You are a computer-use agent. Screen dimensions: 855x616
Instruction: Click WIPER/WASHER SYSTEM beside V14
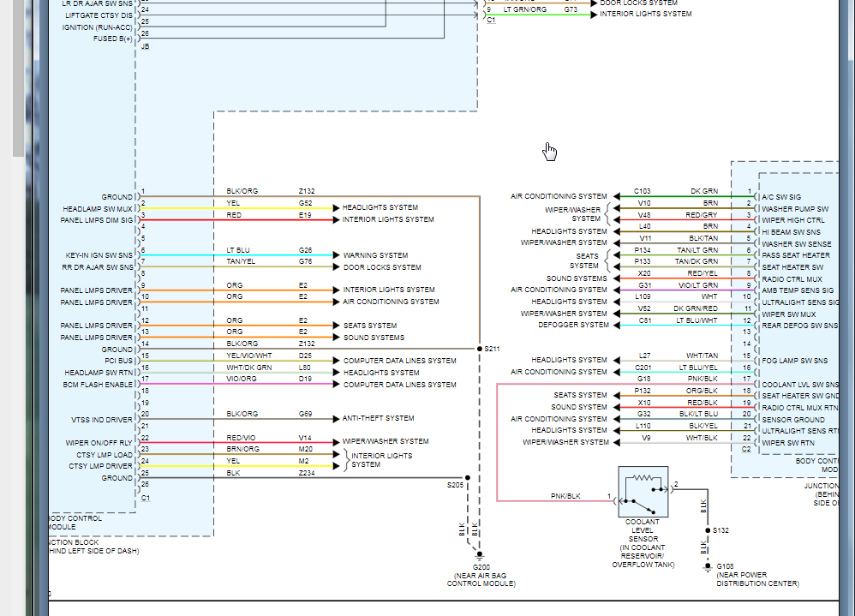tap(385, 441)
